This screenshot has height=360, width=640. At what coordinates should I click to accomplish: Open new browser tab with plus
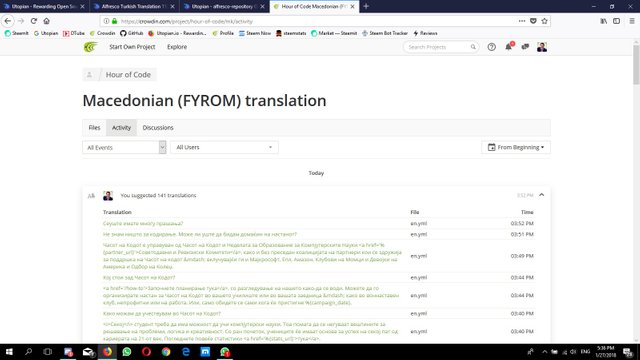coord(366,6)
